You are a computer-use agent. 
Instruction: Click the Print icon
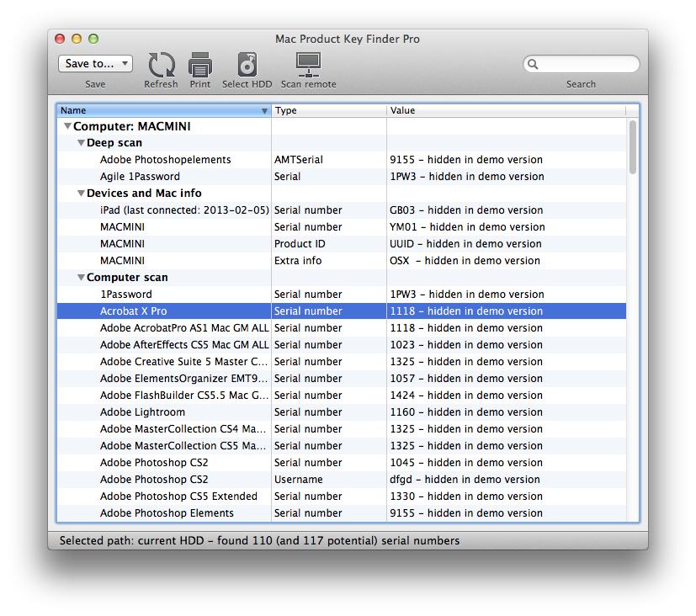(x=200, y=65)
